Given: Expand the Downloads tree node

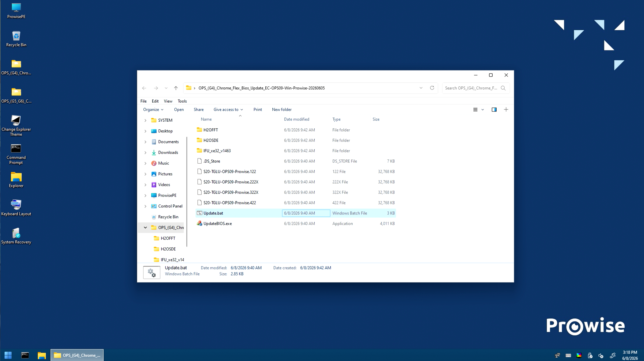Looking at the screenshot, I should [x=145, y=153].
